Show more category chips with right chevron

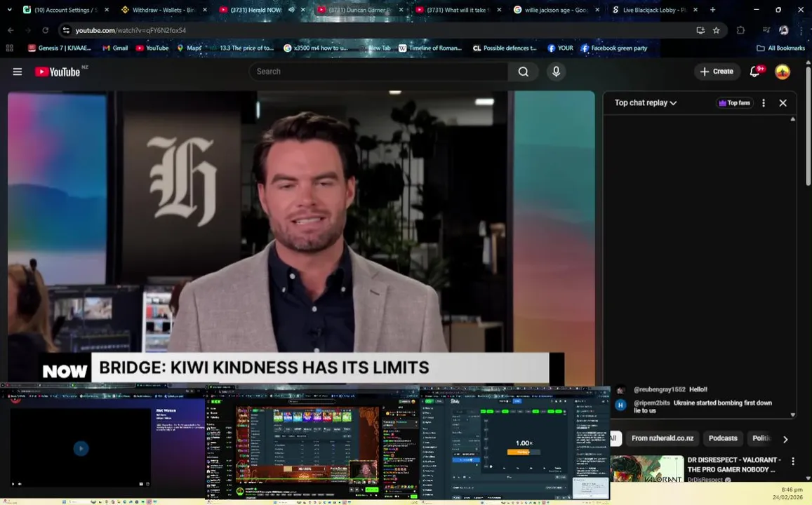(x=785, y=439)
